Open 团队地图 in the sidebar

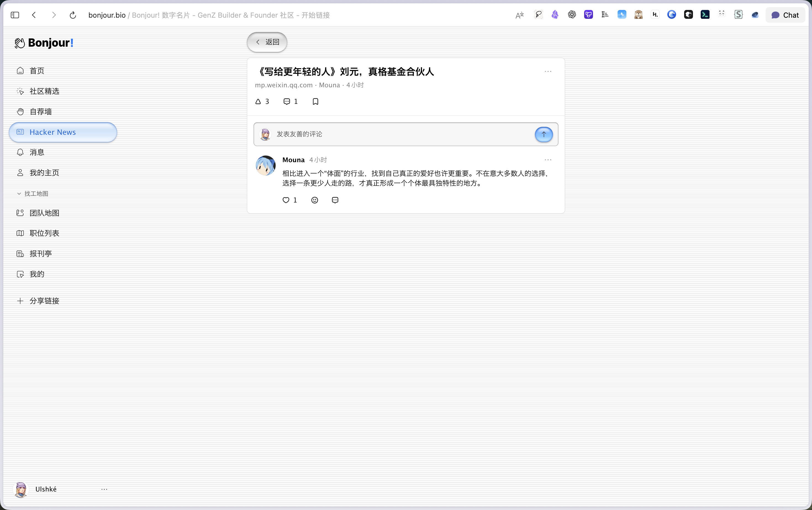[63, 213]
